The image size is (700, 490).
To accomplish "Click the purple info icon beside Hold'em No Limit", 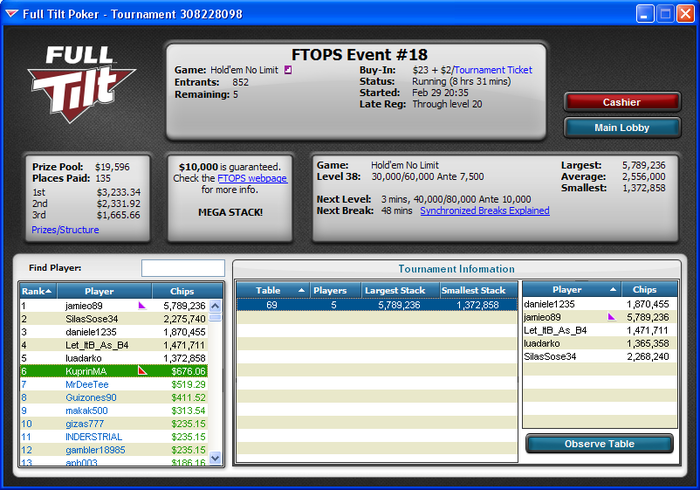I will [288, 70].
